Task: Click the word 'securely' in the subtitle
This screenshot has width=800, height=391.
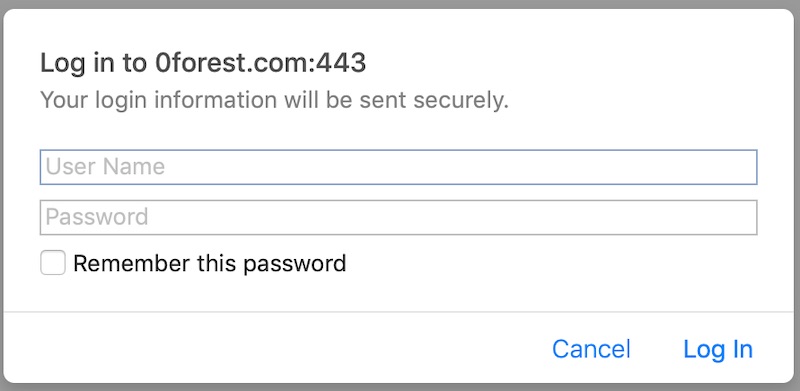Action: click(461, 102)
